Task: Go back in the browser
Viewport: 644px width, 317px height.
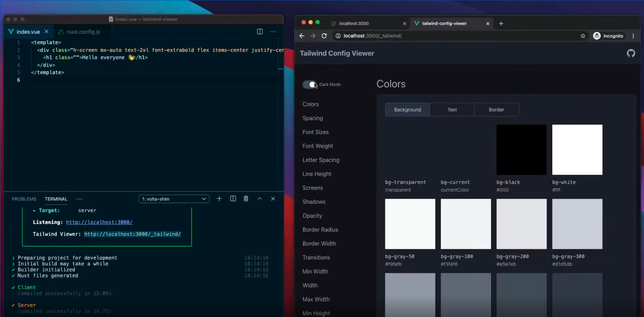Action: point(302,36)
